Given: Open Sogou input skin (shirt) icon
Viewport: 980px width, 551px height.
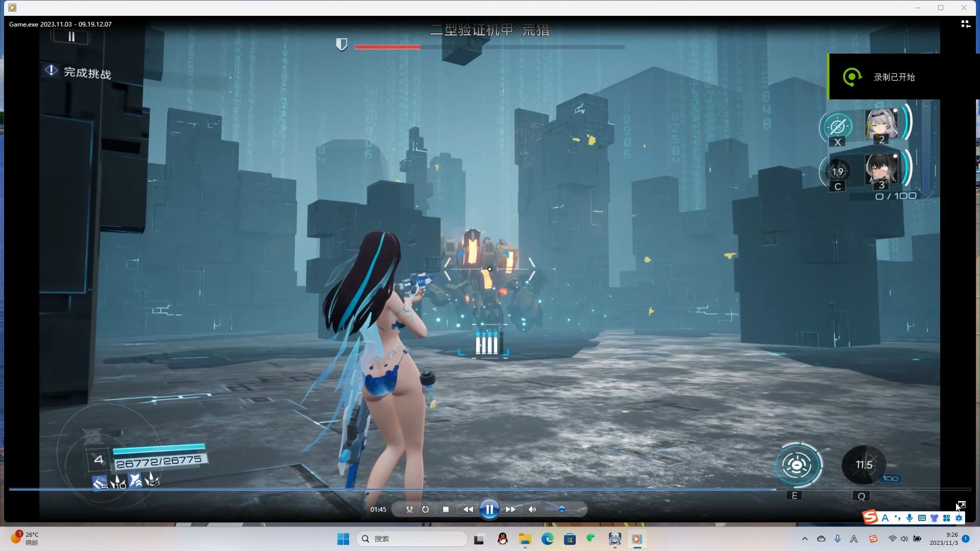Looking at the screenshot, I should click(934, 518).
